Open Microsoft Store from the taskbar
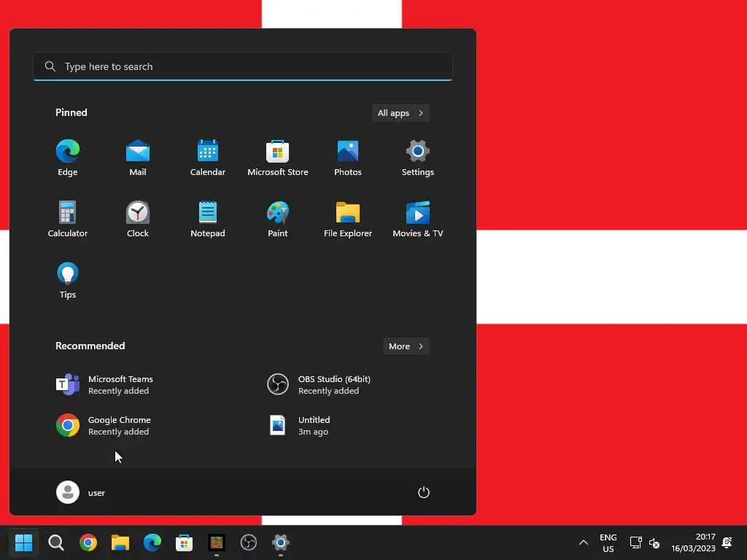 pyautogui.click(x=185, y=542)
